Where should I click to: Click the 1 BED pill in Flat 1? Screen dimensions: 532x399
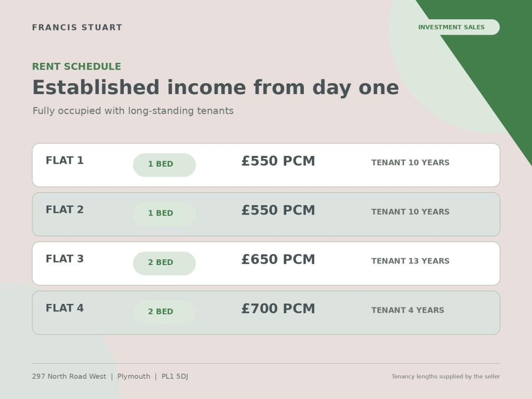(x=164, y=165)
